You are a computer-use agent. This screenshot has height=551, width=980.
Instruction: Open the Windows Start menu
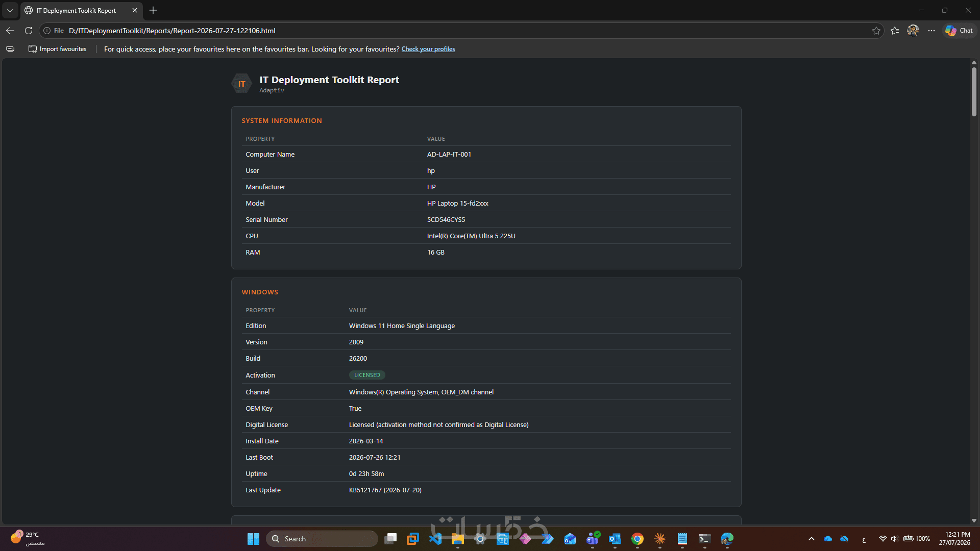(x=253, y=539)
